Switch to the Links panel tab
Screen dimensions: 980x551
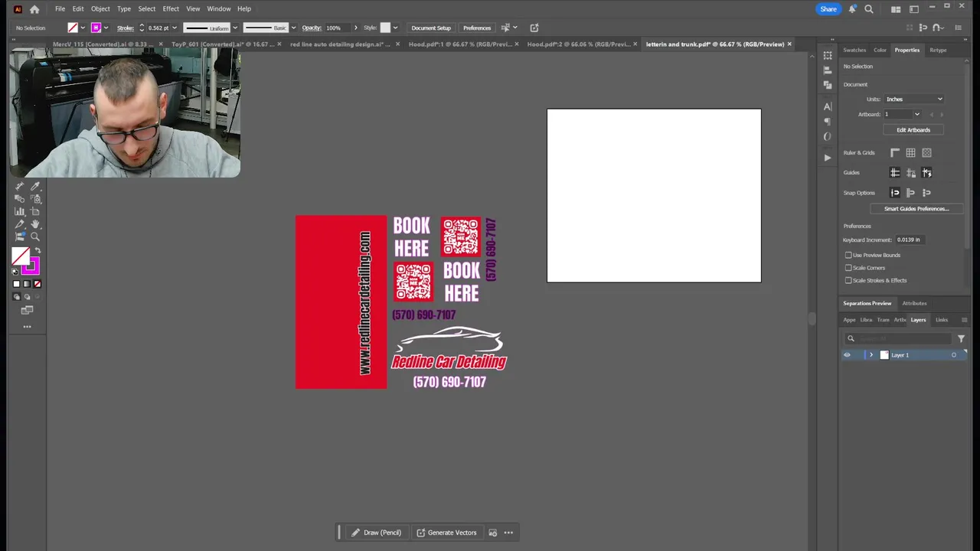pyautogui.click(x=942, y=320)
